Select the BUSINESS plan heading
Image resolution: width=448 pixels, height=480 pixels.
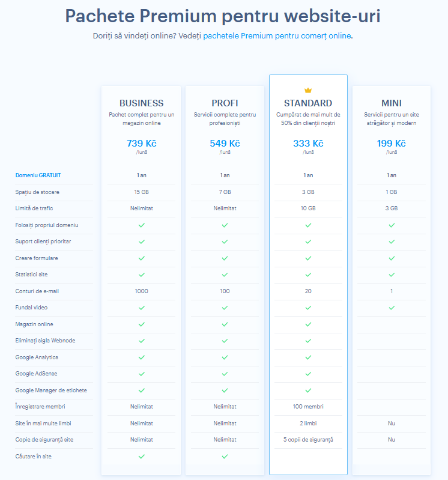(x=141, y=103)
